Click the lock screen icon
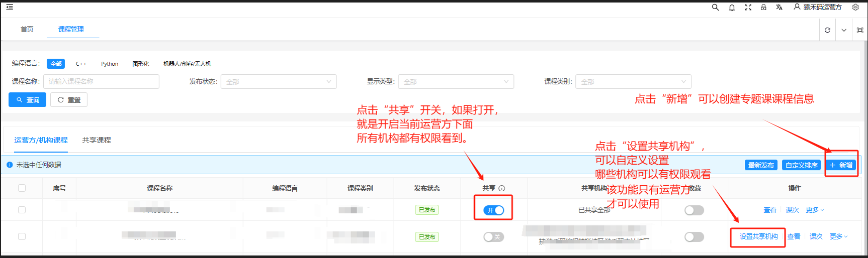868x258 pixels. coord(763,8)
